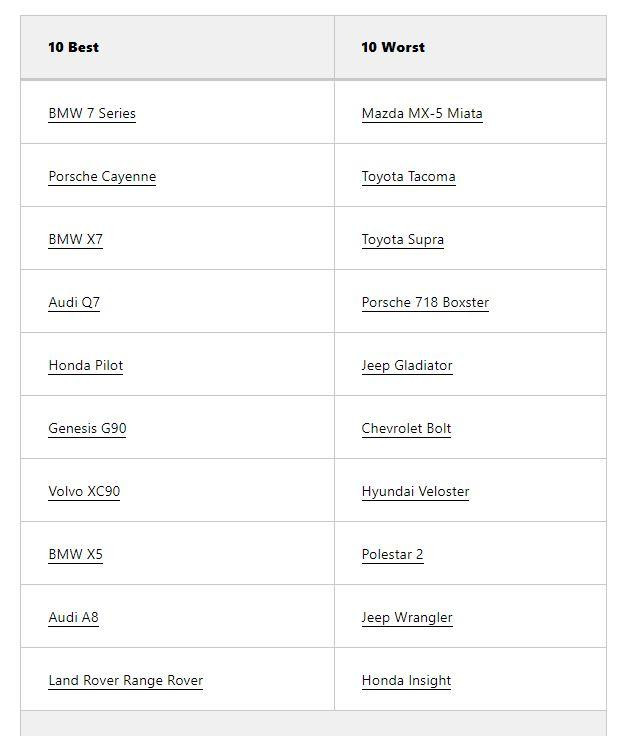The width and height of the screenshot is (628, 736).
Task: Select the Hyundai Veloster link
Action: [x=415, y=491]
